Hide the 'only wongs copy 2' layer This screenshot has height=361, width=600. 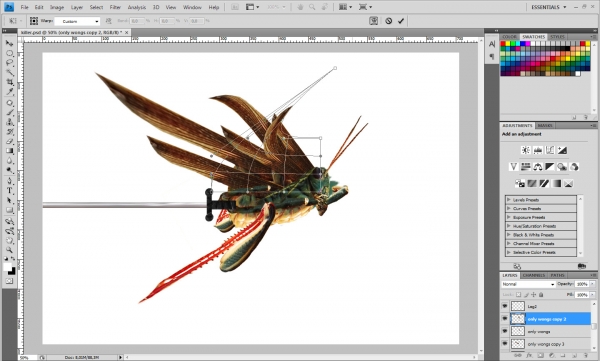[505, 319]
